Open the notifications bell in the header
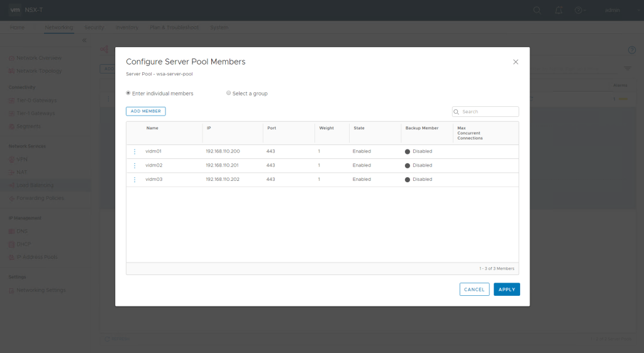The height and width of the screenshot is (353, 644). [x=558, y=10]
